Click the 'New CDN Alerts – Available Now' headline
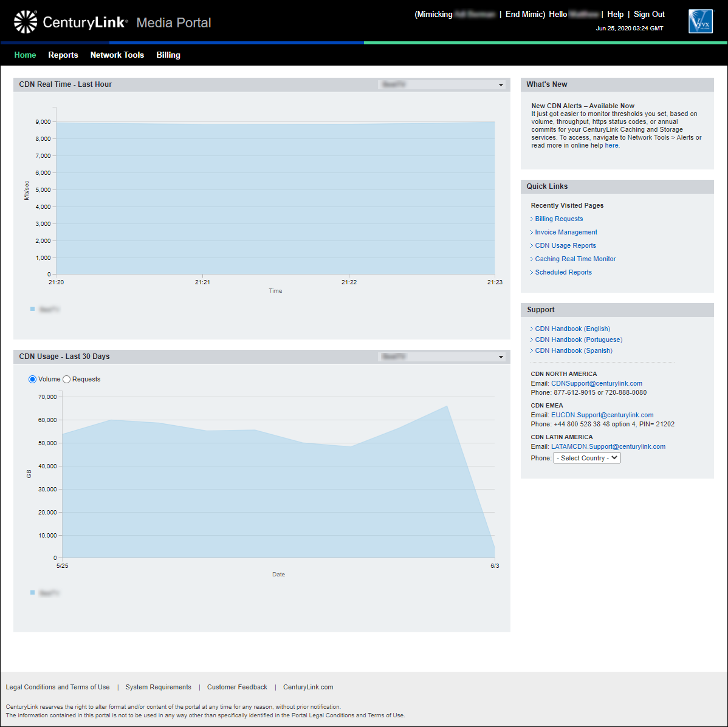Image resolution: width=728 pixels, height=727 pixels. [583, 106]
